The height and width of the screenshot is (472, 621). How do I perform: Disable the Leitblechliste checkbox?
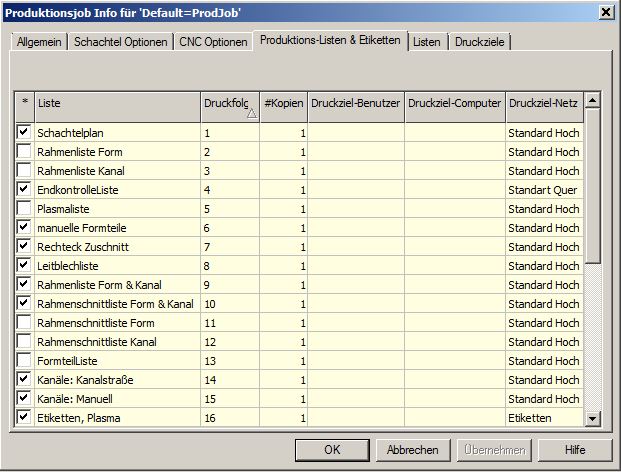tap(23, 265)
